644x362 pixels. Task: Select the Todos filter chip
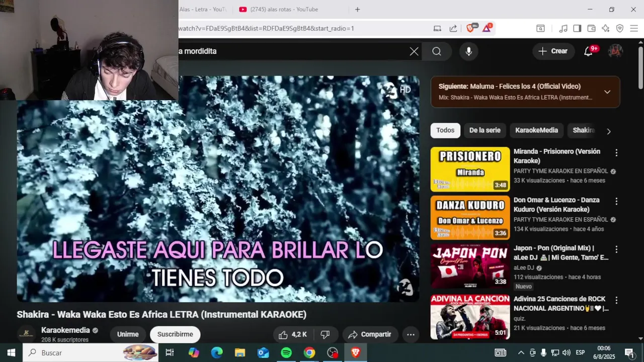point(445,130)
